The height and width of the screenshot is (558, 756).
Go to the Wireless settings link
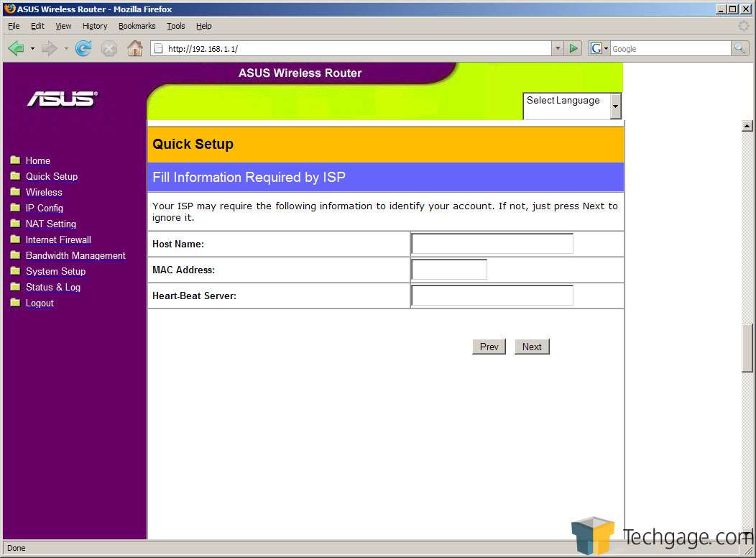click(44, 193)
